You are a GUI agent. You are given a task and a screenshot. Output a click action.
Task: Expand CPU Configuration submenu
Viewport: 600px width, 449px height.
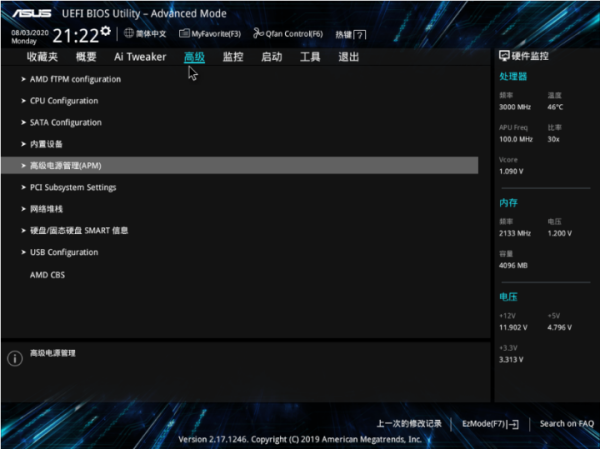64,101
